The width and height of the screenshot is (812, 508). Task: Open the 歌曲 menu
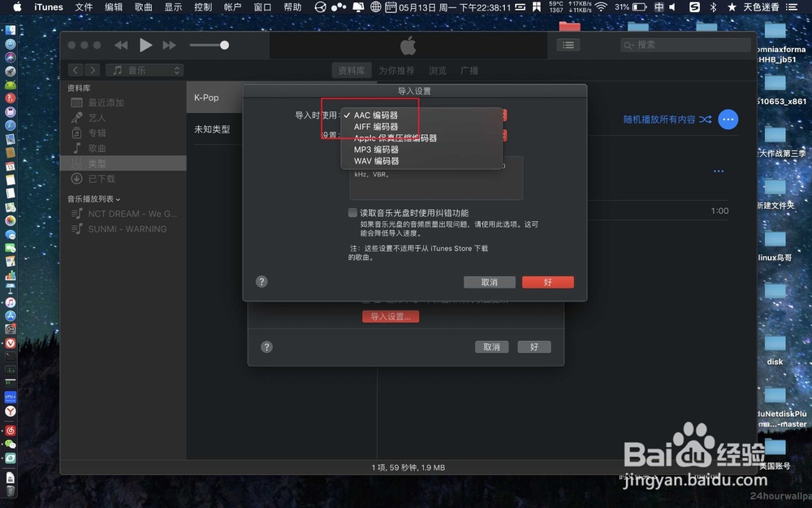click(x=144, y=7)
